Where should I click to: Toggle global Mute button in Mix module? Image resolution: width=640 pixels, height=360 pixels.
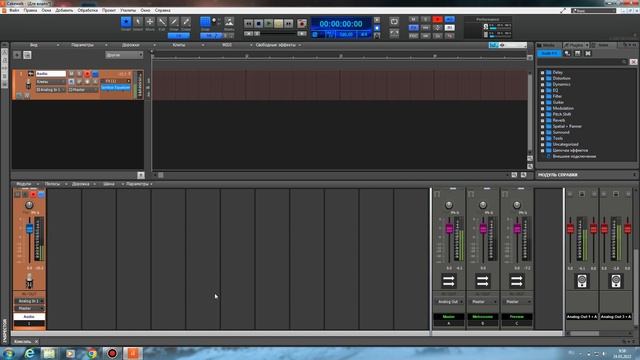pyautogui.click(x=413, y=19)
